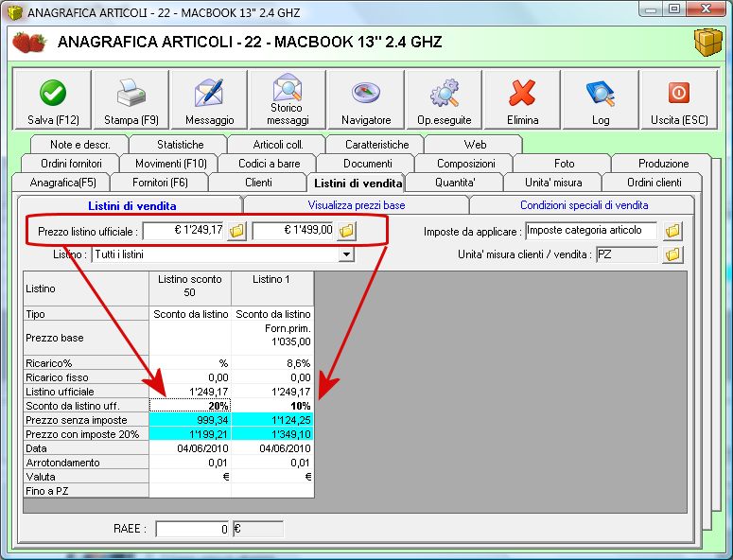
Task: Click the € 1'499,00 price field
Action: (293, 231)
